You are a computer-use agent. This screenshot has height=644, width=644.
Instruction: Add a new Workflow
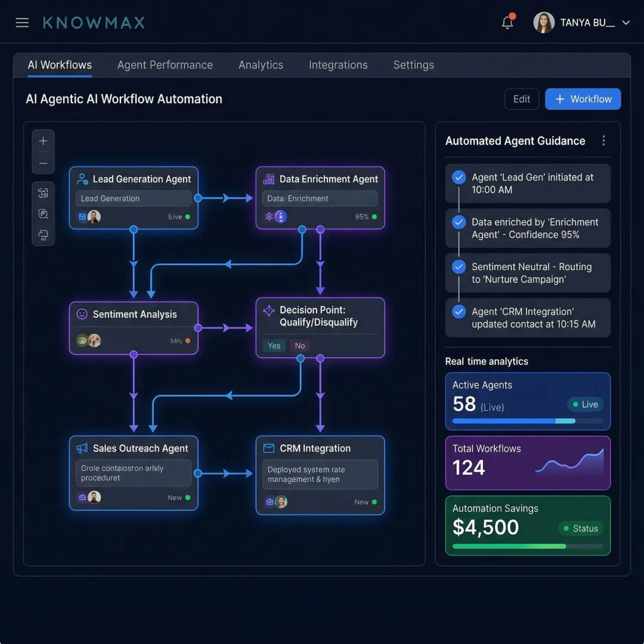pos(583,99)
